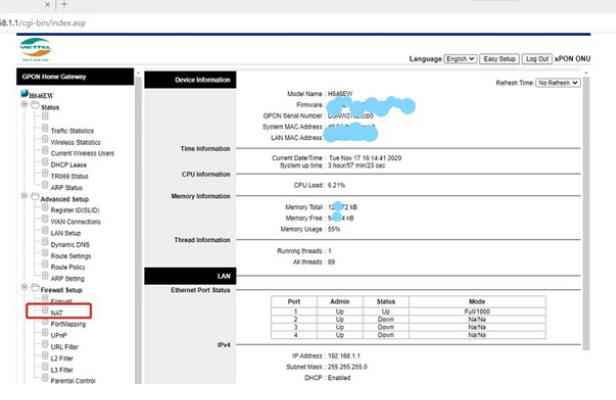Collapse the Status tree node

click(x=24, y=106)
